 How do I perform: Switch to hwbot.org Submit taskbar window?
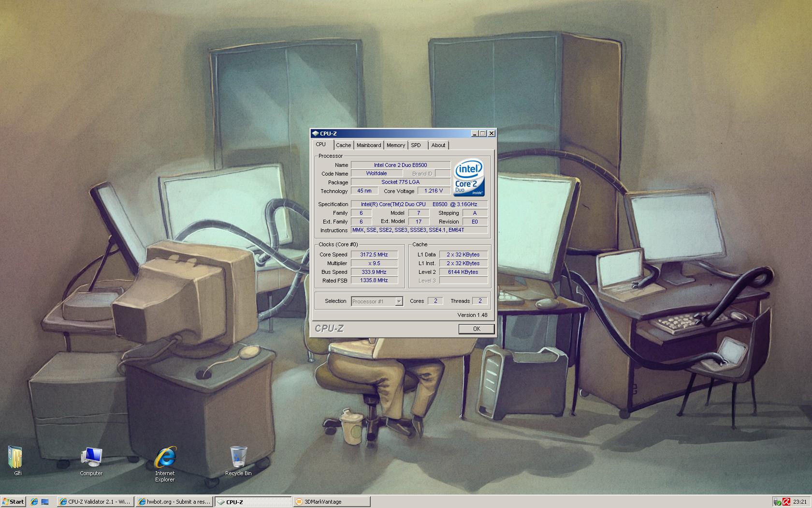pyautogui.click(x=174, y=502)
